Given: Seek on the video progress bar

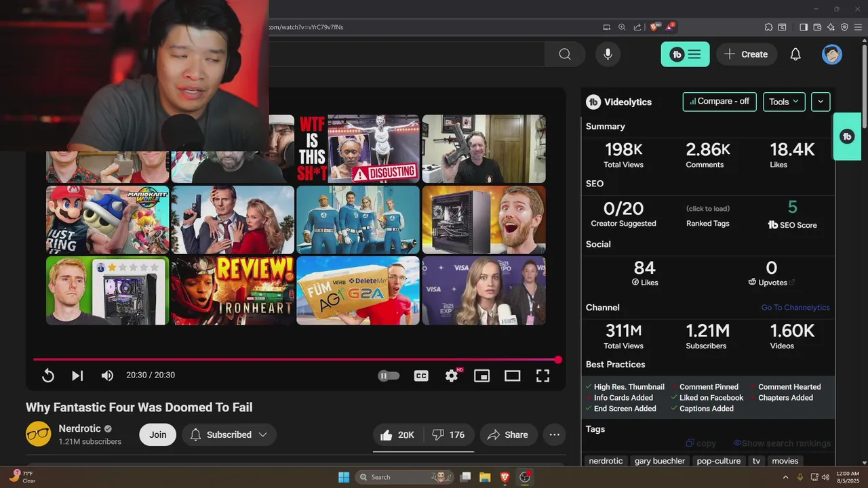Looking at the screenshot, I should click(296, 360).
